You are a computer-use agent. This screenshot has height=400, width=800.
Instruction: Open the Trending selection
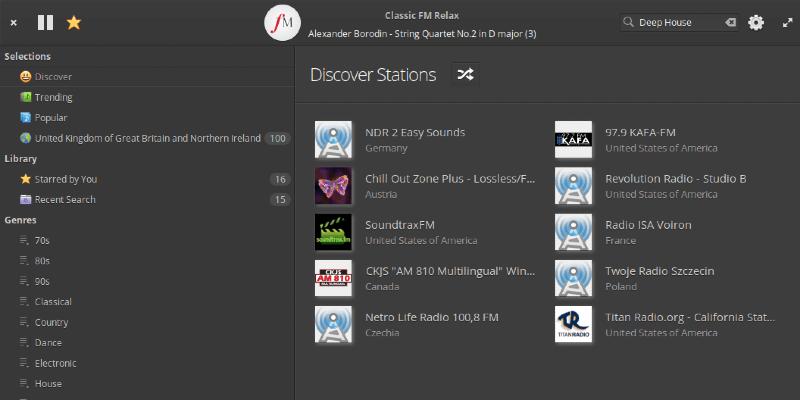tap(53, 97)
